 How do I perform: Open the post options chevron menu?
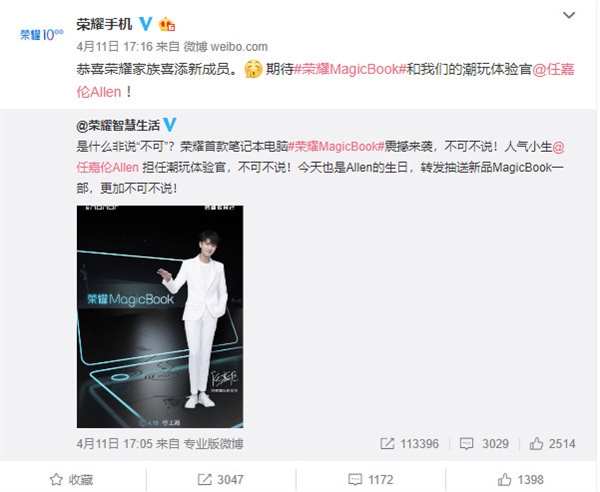click(x=569, y=15)
